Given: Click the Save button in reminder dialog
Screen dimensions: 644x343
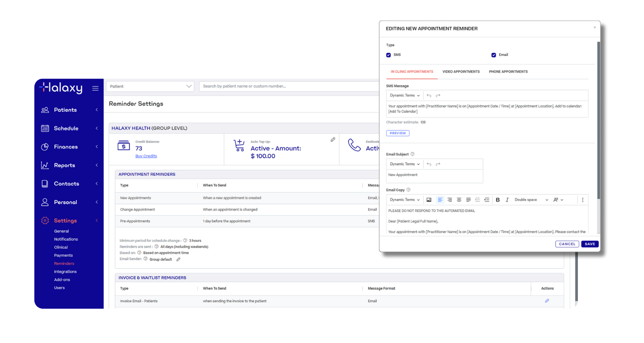Looking at the screenshot, I should tap(590, 244).
